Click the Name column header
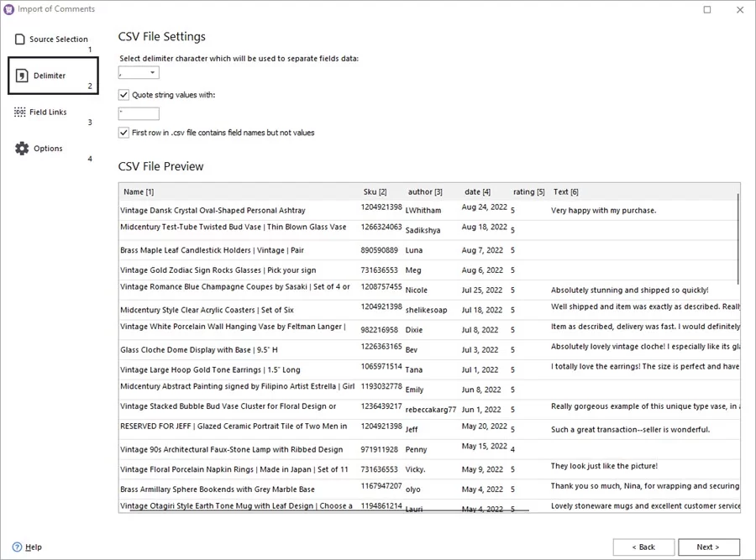 click(138, 191)
